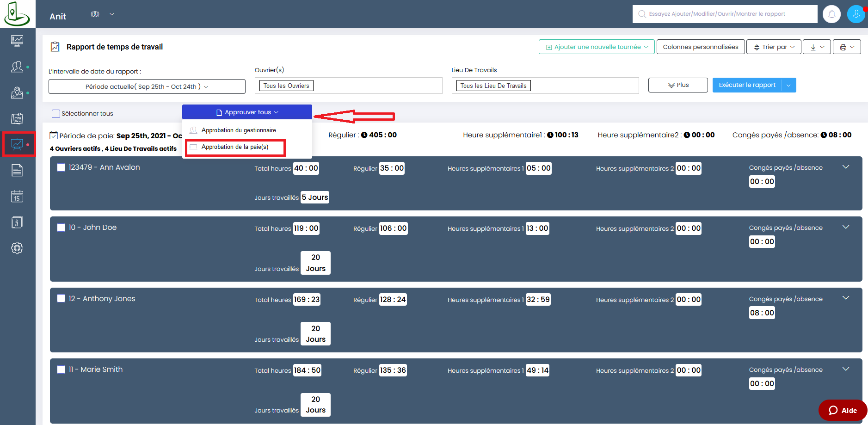Image resolution: width=868 pixels, height=425 pixels.
Task: Choose Approbation du gestionnaire menu option
Action: [x=239, y=130]
